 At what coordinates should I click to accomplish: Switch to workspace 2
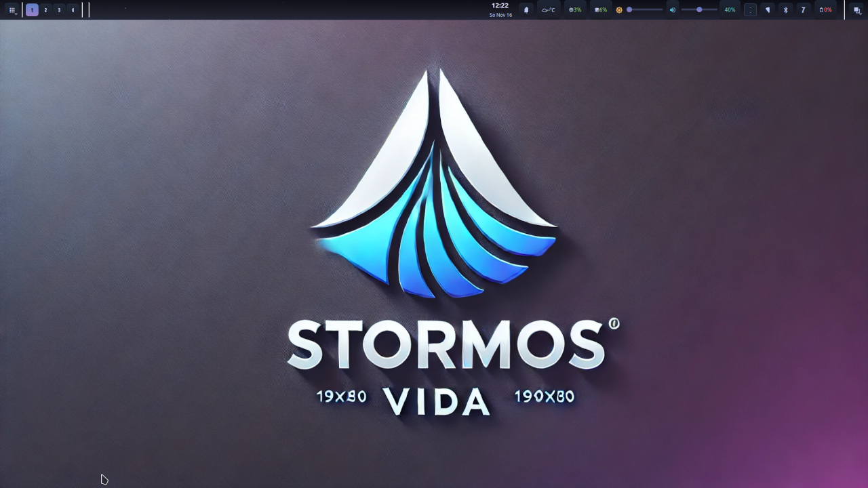click(x=45, y=10)
